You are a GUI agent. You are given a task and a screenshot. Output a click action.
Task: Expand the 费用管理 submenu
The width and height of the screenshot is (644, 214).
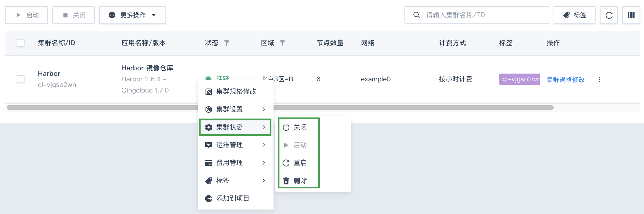click(x=236, y=163)
